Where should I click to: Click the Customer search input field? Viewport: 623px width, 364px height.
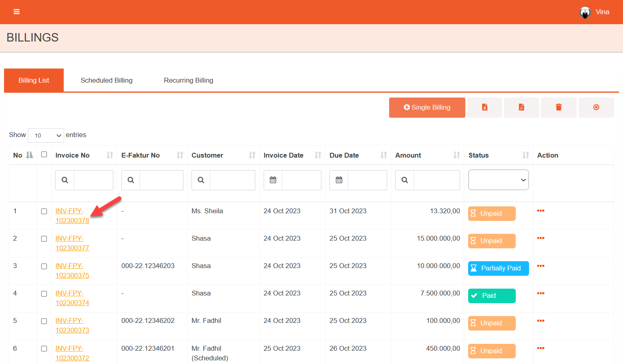(232, 180)
